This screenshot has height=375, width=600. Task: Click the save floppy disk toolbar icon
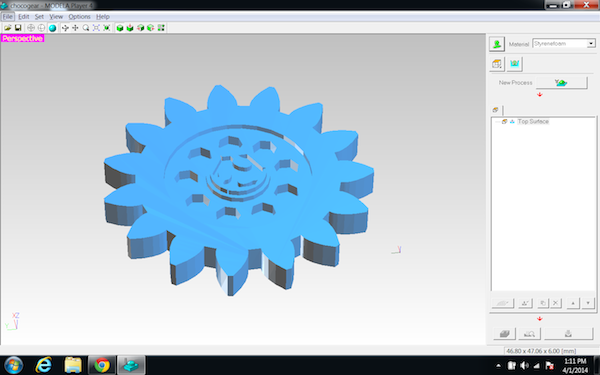pos(18,28)
